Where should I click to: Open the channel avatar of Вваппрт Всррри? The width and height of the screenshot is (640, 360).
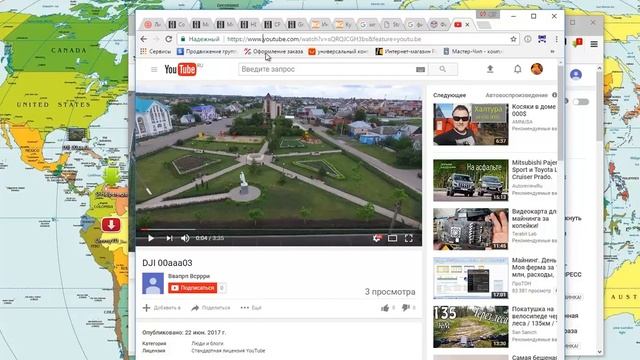(x=153, y=283)
